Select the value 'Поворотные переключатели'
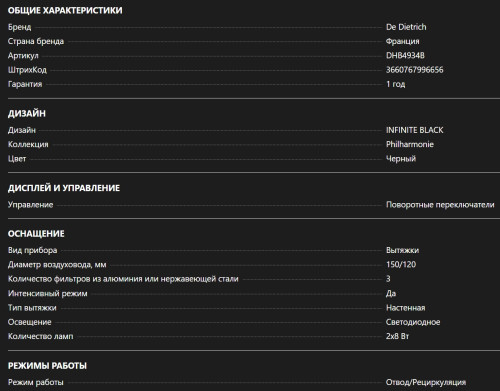 tap(440, 205)
